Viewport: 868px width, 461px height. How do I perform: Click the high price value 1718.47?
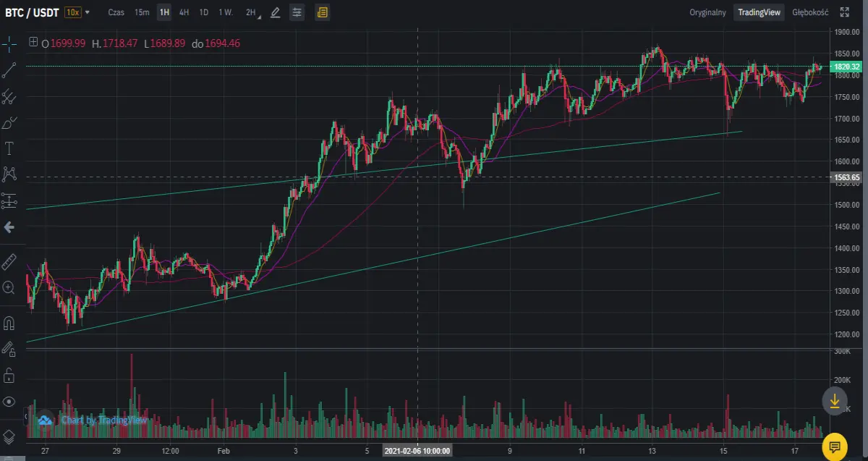point(120,43)
